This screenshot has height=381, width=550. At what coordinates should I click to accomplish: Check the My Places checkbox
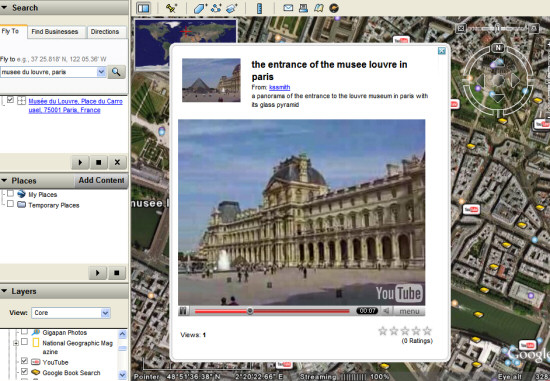tap(11, 194)
